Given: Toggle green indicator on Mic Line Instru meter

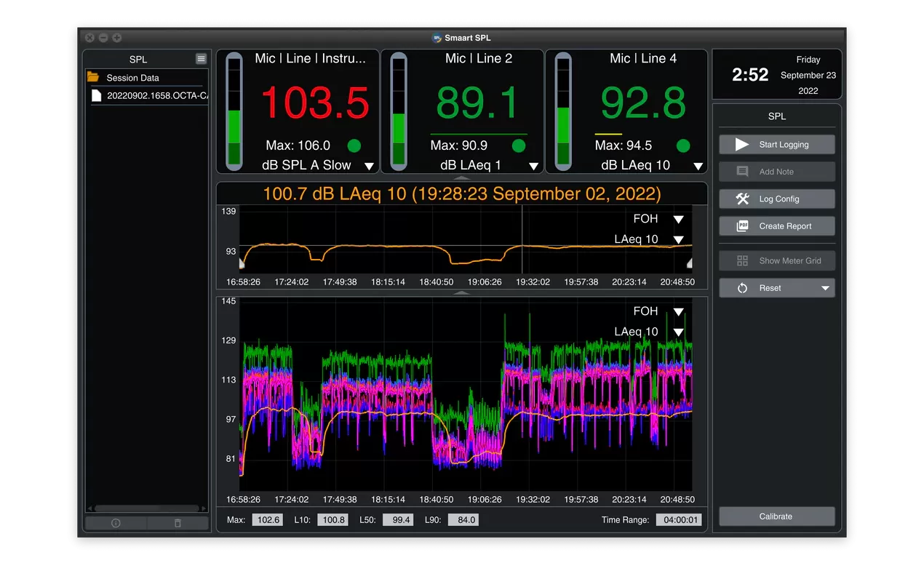Looking at the screenshot, I should pos(354,145).
